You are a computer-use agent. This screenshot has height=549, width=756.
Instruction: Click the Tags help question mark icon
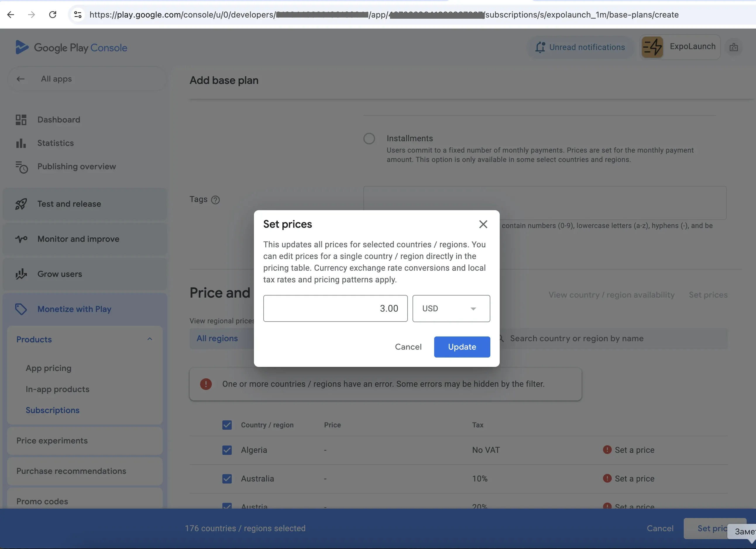pyautogui.click(x=216, y=200)
